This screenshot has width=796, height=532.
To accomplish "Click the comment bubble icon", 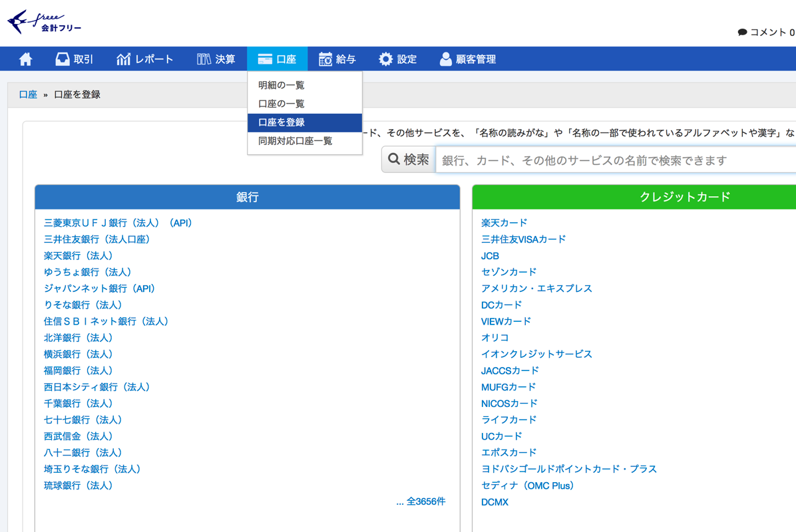I will coord(742,33).
